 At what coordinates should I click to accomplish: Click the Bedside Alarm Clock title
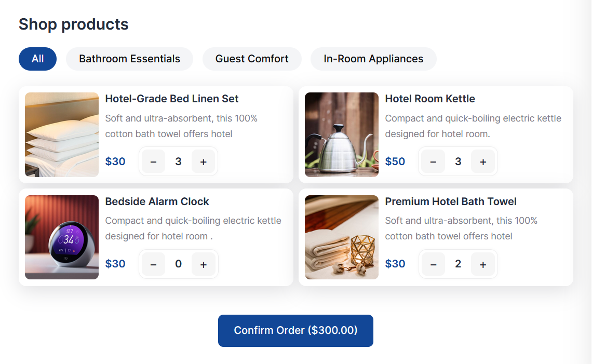click(157, 201)
